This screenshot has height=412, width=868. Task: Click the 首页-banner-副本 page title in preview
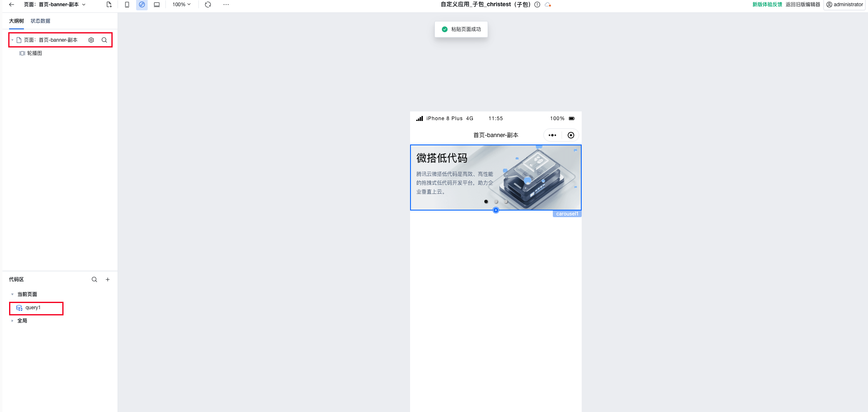pyautogui.click(x=496, y=135)
